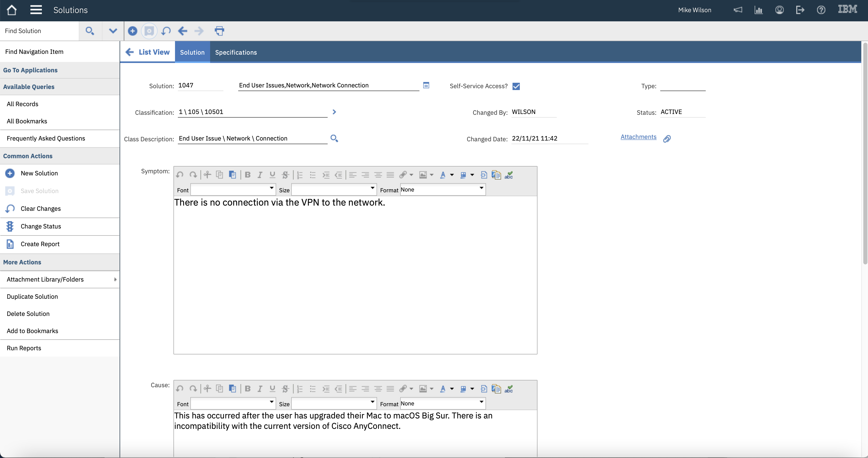Open the hamburger navigation menu
868x458 pixels.
[x=36, y=10]
